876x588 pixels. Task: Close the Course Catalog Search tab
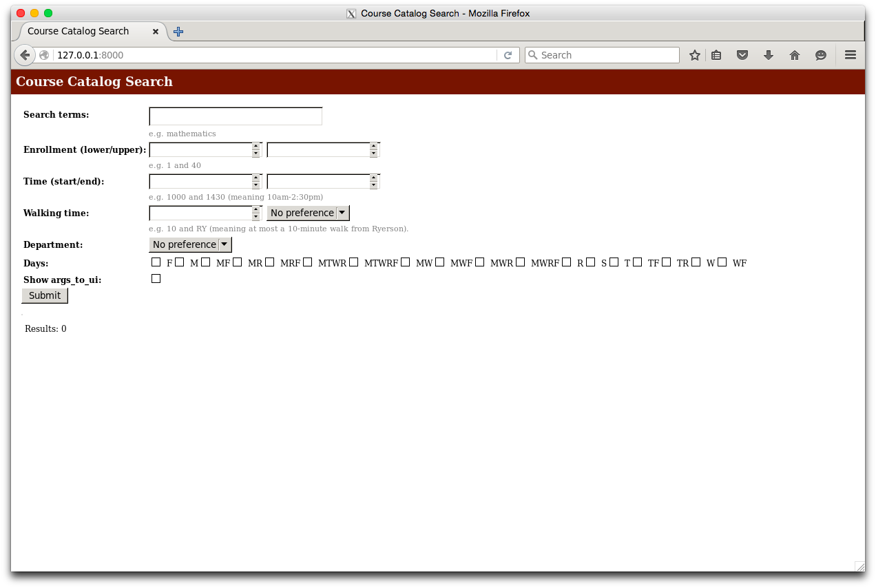[156, 32]
